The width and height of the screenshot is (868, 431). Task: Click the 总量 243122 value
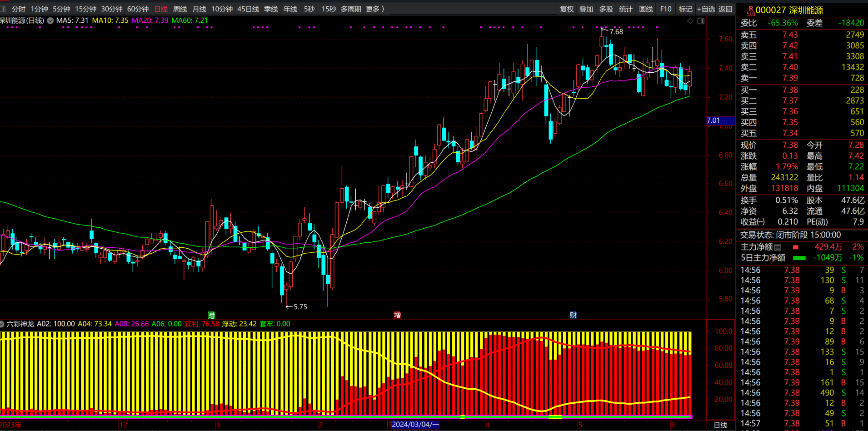[x=784, y=178]
